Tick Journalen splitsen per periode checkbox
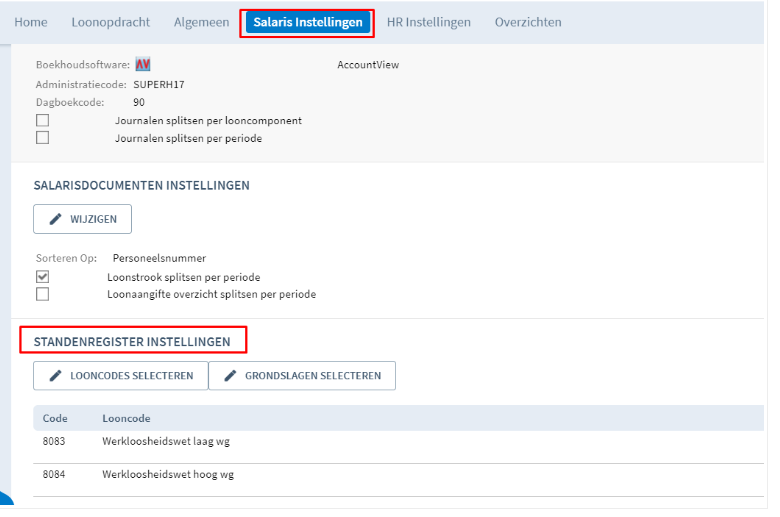Viewport: 780px width, 517px height. (x=42, y=138)
